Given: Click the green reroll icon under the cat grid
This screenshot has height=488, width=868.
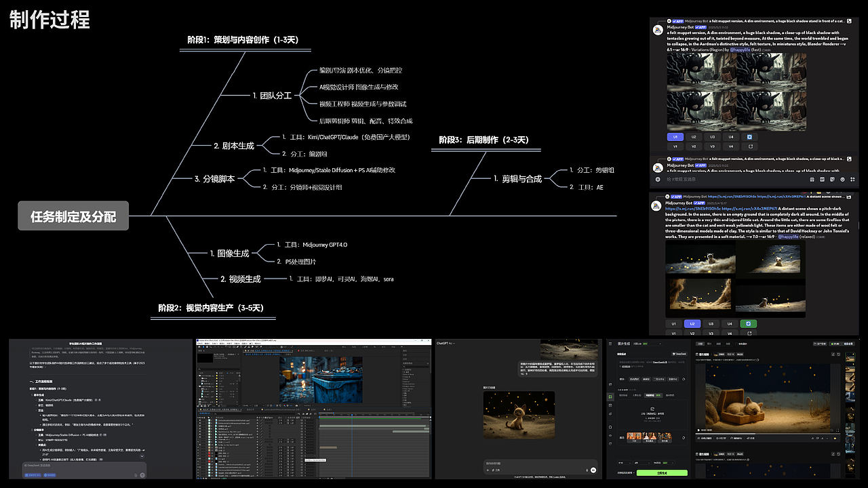Looking at the screenshot, I should (748, 323).
